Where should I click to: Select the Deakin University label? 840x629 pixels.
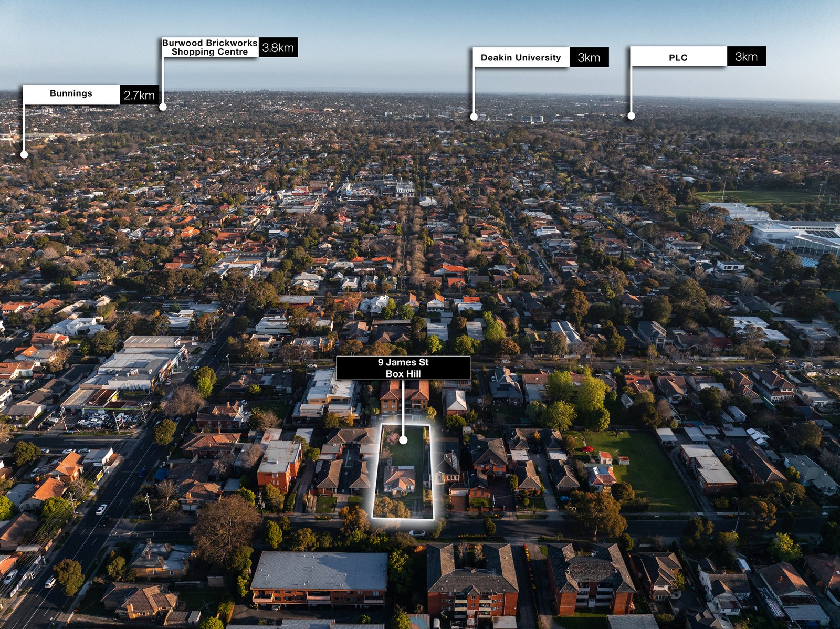click(520, 57)
